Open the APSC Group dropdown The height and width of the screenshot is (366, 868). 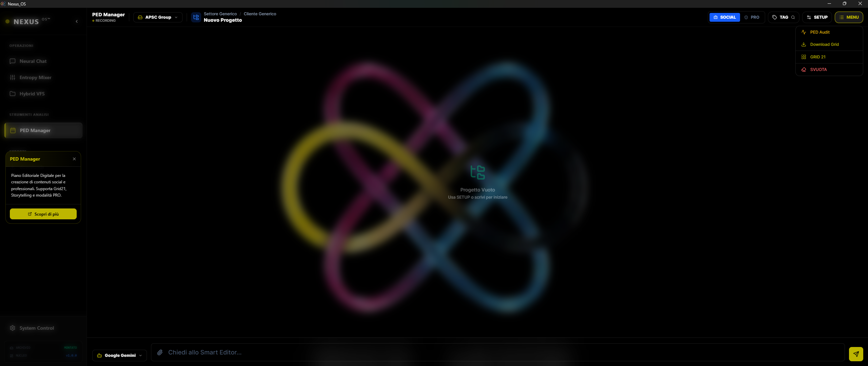(x=158, y=17)
